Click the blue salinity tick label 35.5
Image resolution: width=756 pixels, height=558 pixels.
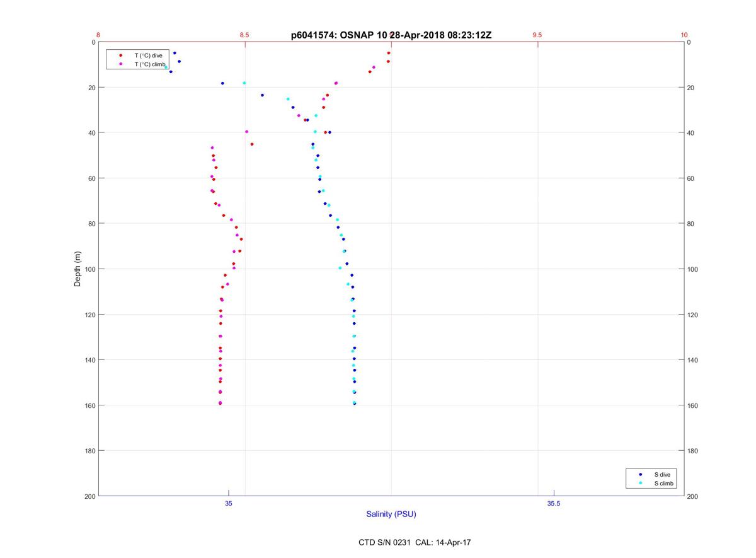(x=553, y=503)
